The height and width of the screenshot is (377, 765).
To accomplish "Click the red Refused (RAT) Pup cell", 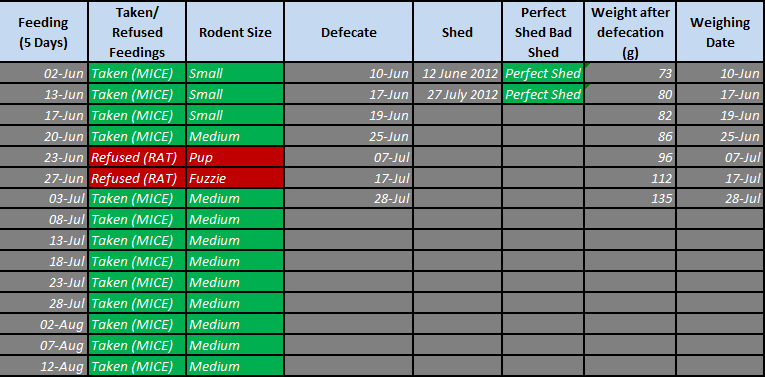I will tap(137, 157).
